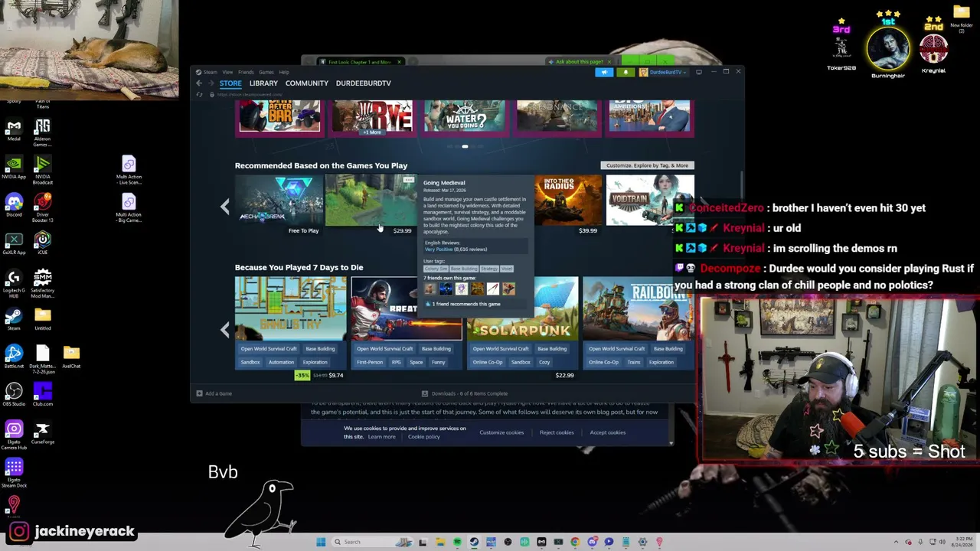The height and width of the screenshot is (551, 980).
Task: Click the Steam store address bar URL
Action: click(x=251, y=95)
